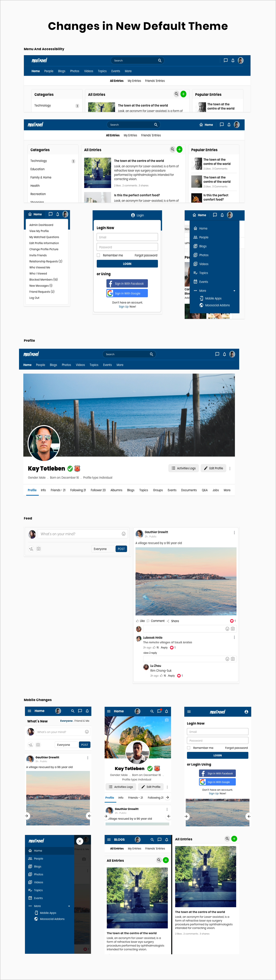
Task: Open messages icon with red dot, mobile profile
Action: tap(160, 711)
